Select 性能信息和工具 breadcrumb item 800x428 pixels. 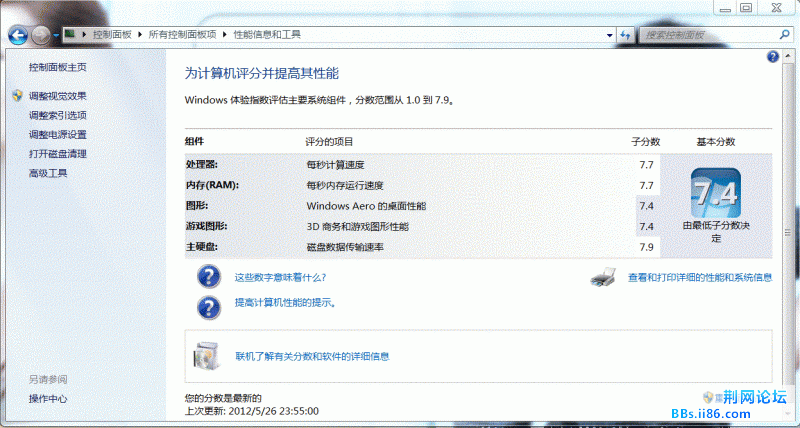point(267,35)
